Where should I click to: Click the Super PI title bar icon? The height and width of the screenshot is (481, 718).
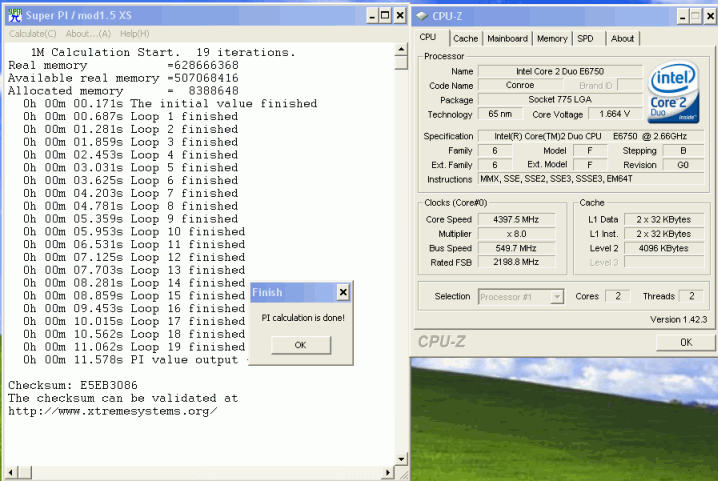point(15,15)
